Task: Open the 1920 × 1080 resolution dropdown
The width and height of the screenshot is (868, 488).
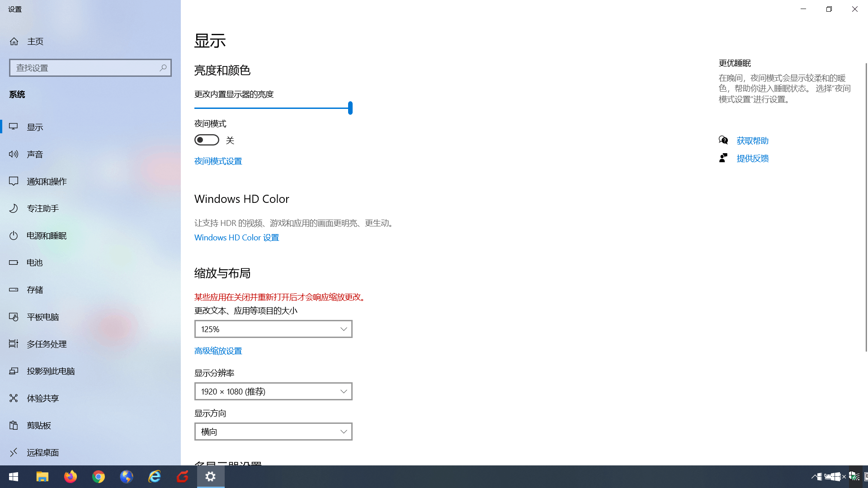Action: tap(273, 391)
